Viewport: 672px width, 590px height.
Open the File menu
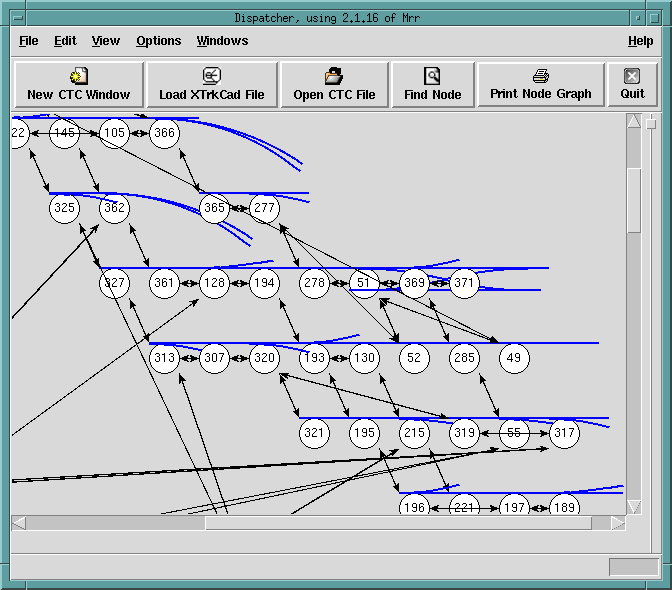[x=29, y=41]
